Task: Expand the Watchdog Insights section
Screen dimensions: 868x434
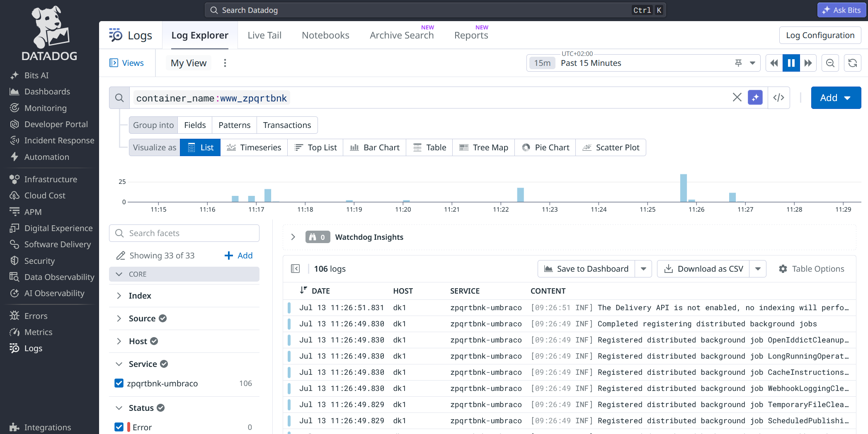Action: (293, 237)
